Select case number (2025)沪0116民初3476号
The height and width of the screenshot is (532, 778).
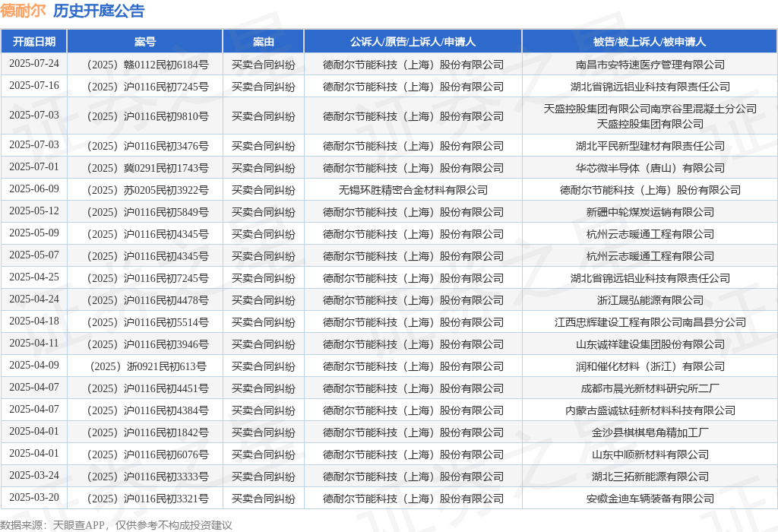coord(147,146)
